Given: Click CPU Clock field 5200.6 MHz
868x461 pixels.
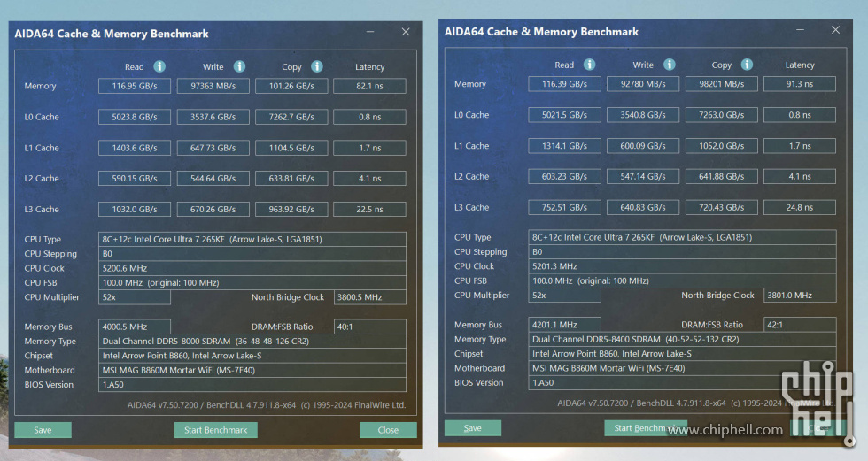Looking at the screenshot, I should click(x=252, y=268).
